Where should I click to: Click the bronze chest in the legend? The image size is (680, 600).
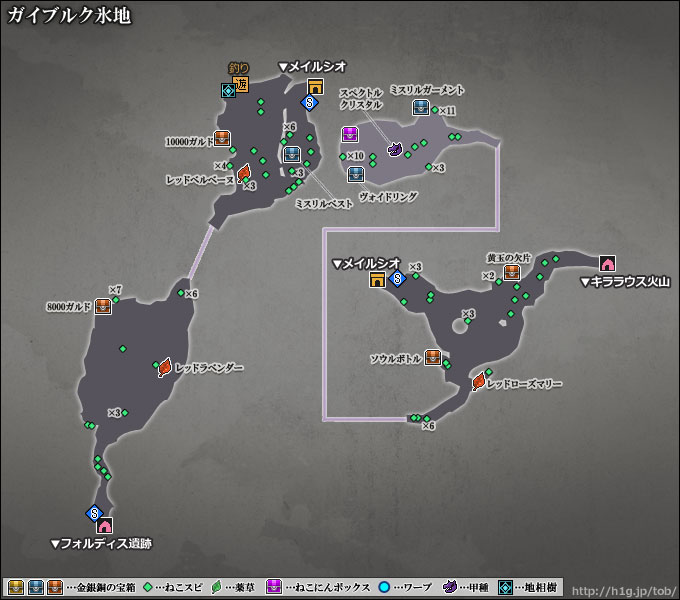[55, 587]
